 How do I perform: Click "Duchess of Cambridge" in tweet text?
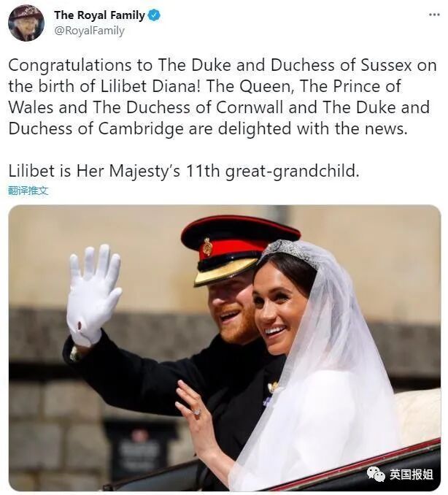click(x=96, y=128)
